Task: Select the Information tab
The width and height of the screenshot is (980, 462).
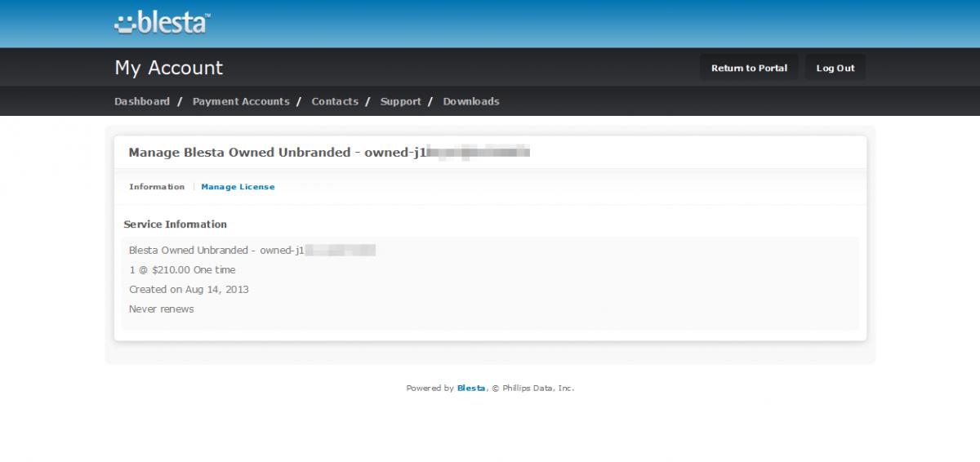Action: (x=157, y=187)
